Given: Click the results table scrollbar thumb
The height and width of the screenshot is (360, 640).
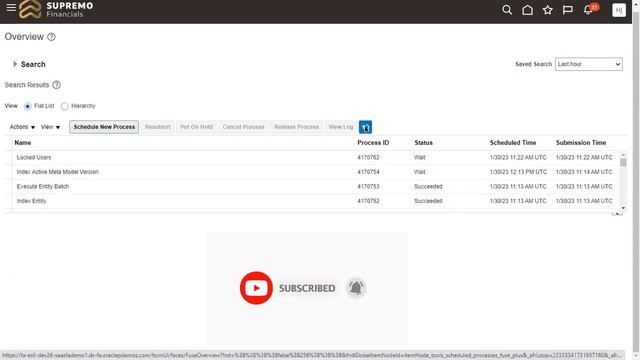Looking at the screenshot, I should (623, 162).
